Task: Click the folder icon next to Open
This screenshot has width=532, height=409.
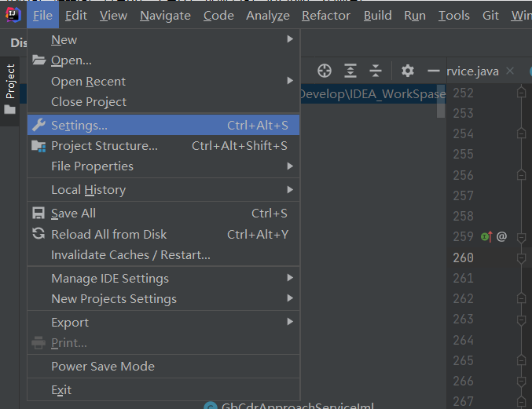Action: (39, 60)
